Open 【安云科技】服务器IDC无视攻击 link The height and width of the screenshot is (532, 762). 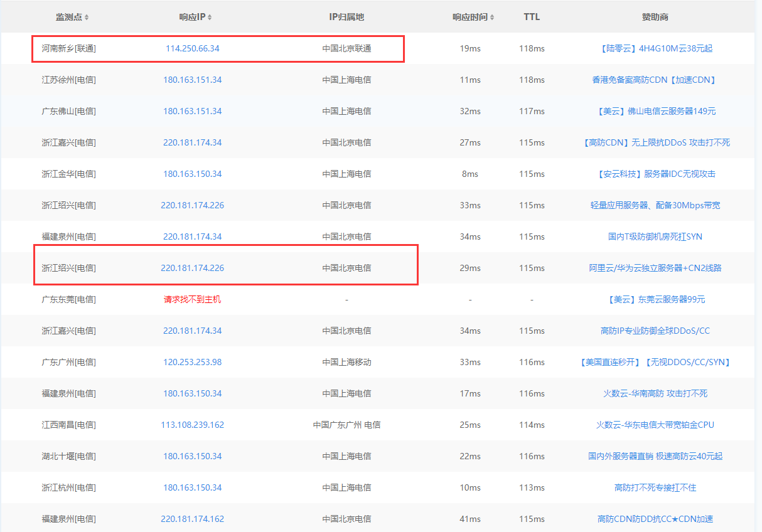(x=655, y=174)
